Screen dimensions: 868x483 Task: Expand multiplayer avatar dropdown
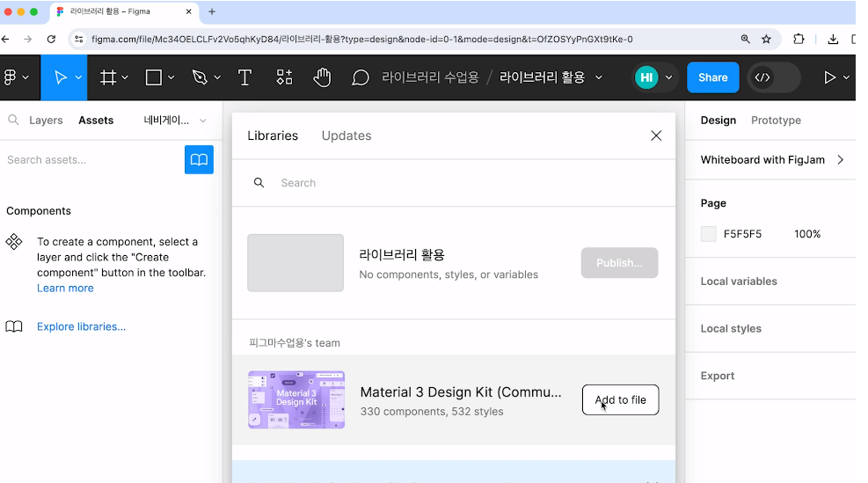pyautogui.click(x=668, y=77)
